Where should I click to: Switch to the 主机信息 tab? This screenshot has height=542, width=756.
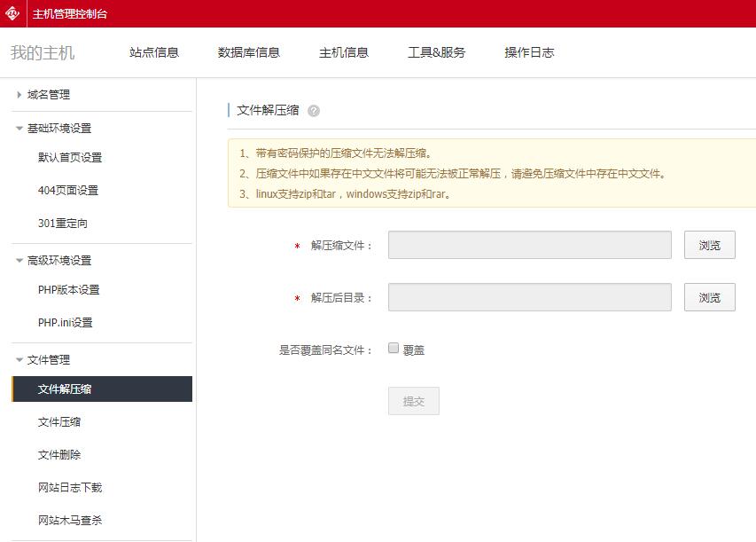point(344,52)
